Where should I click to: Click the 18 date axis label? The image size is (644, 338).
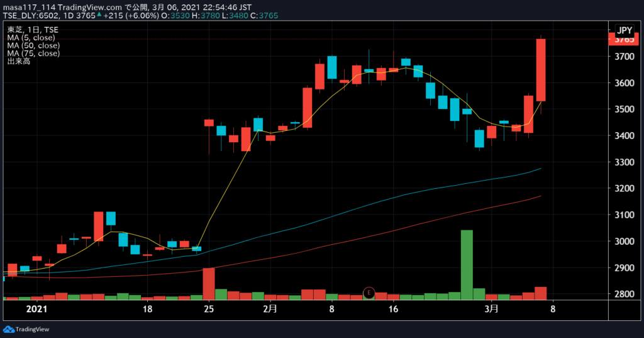[x=147, y=309]
